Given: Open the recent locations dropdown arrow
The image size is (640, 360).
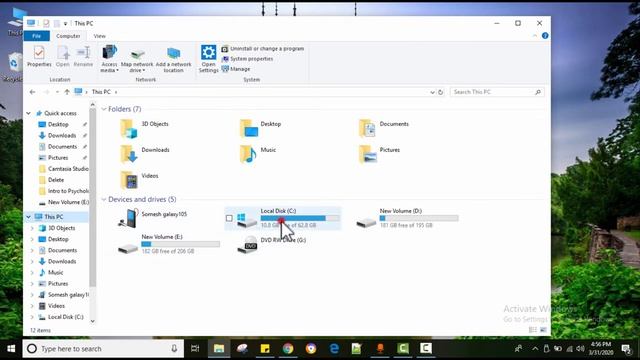Looking at the screenshot, I should (57, 92).
